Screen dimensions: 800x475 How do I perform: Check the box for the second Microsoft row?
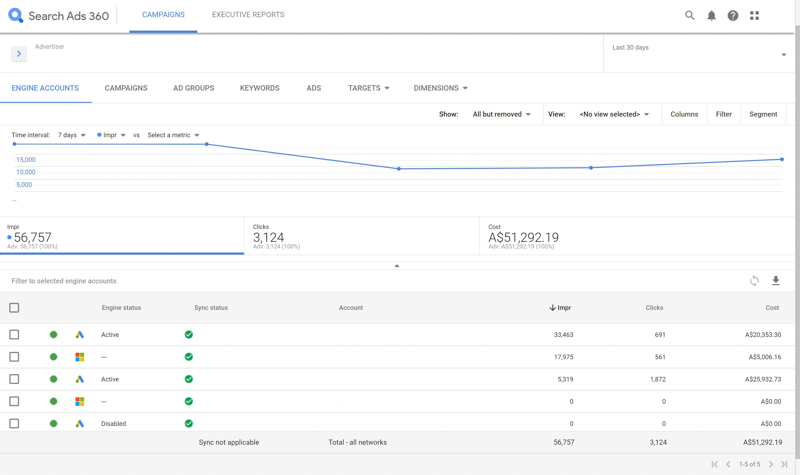pyautogui.click(x=14, y=402)
